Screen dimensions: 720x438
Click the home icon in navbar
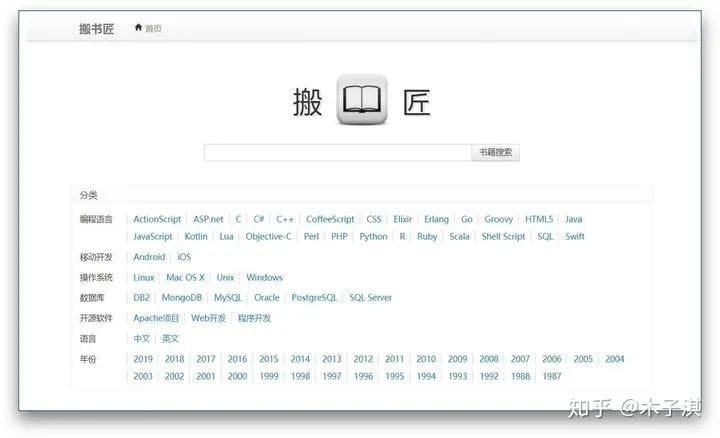(138, 28)
